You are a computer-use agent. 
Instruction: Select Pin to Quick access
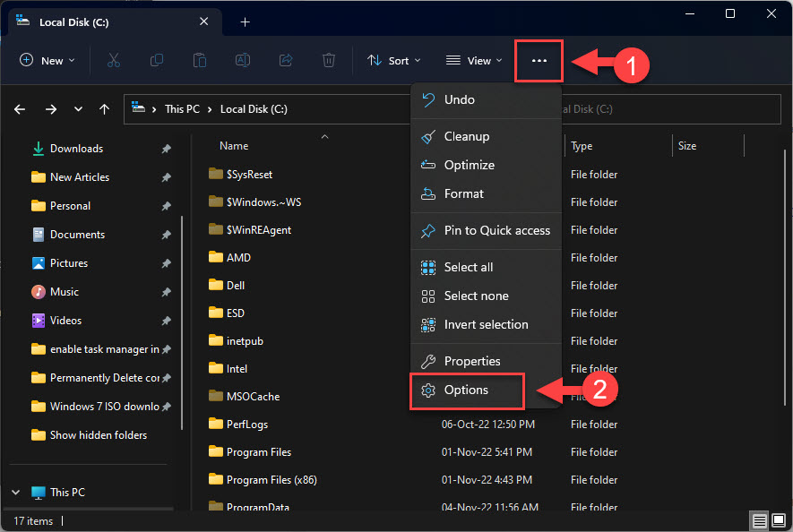point(487,230)
